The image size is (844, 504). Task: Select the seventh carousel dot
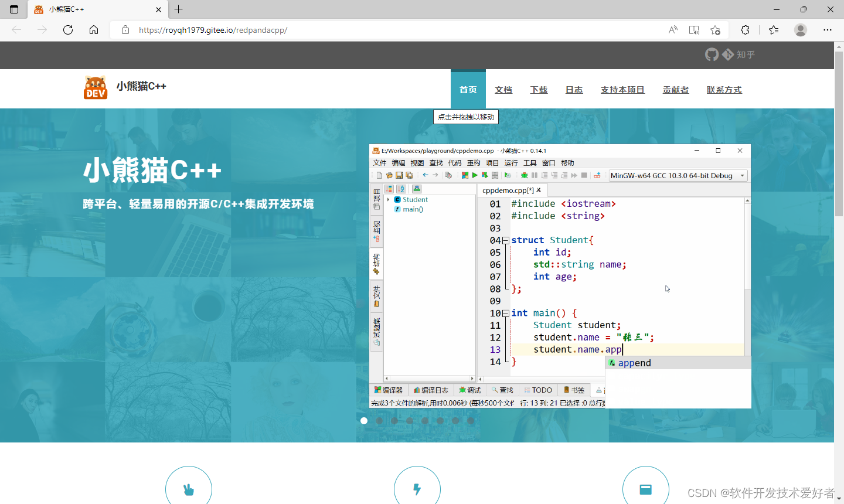coord(455,421)
